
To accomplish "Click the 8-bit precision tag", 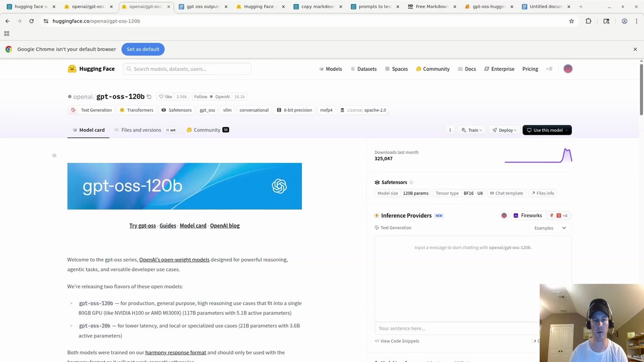I will point(294,110).
